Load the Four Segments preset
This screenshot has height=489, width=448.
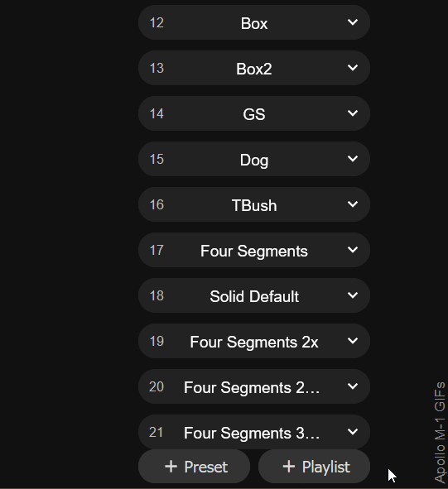(x=254, y=250)
